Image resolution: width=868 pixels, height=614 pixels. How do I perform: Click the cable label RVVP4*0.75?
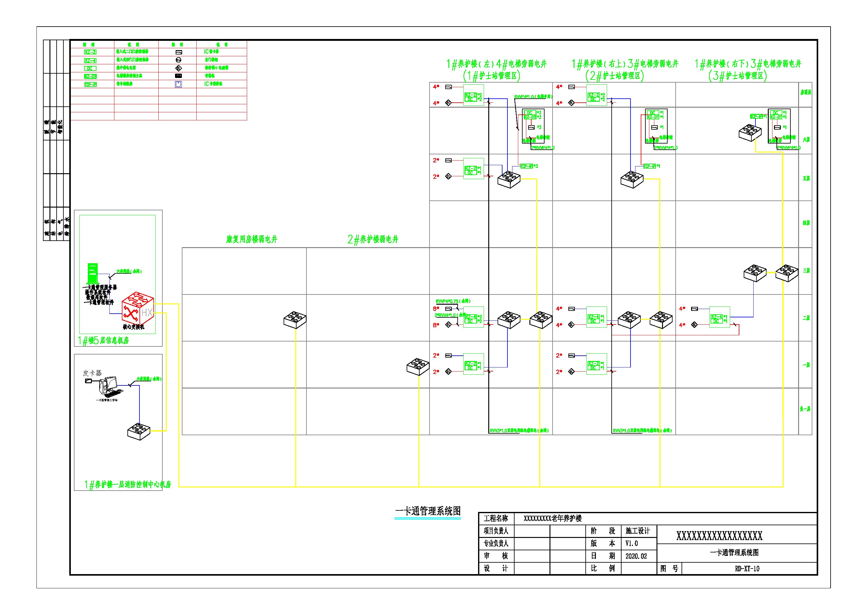point(453,301)
